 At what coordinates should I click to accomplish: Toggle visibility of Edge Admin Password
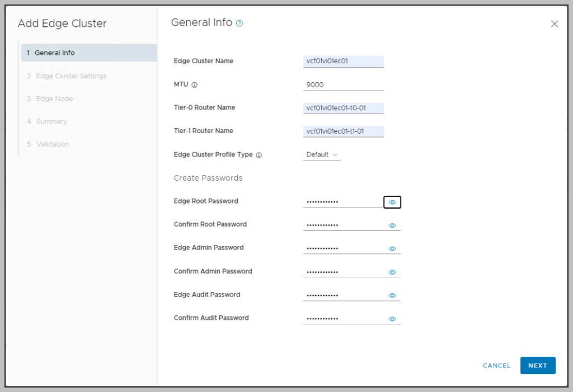click(x=392, y=249)
